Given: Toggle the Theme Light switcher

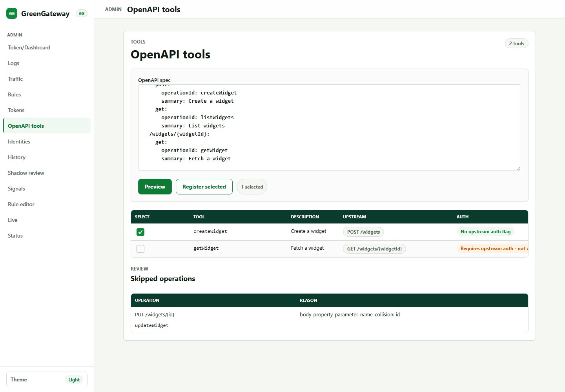Looking at the screenshot, I should tap(47, 379).
